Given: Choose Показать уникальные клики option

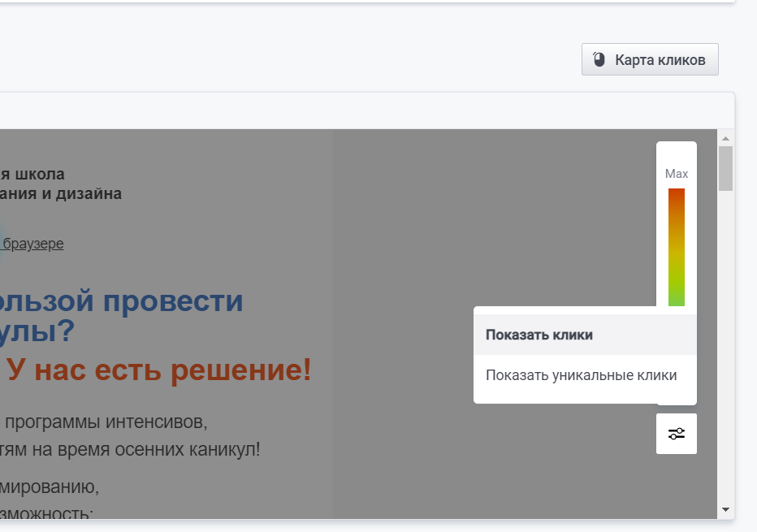Looking at the screenshot, I should (x=585, y=375).
